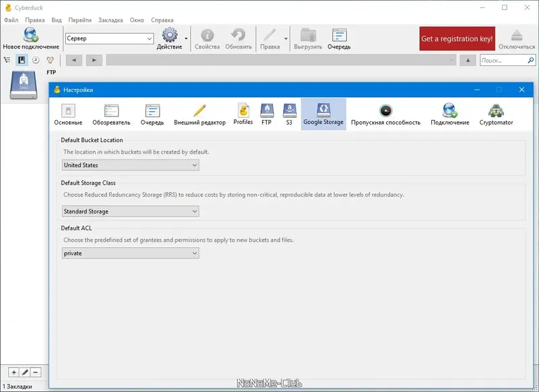Open the Основные preferences tab
539x392 pixels.
point(68,115)
